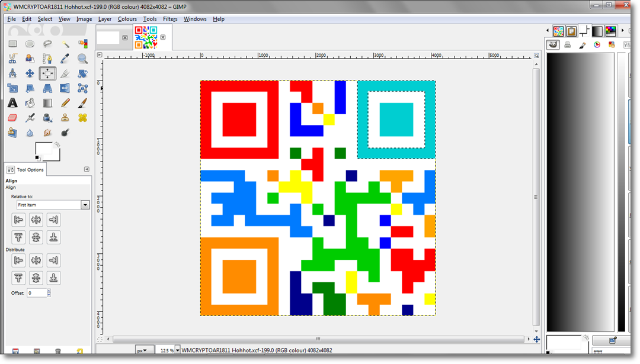Switch to the QR code image thumbnail tab
The width and height of the screenshot is (640, 364).
(146, 37)
